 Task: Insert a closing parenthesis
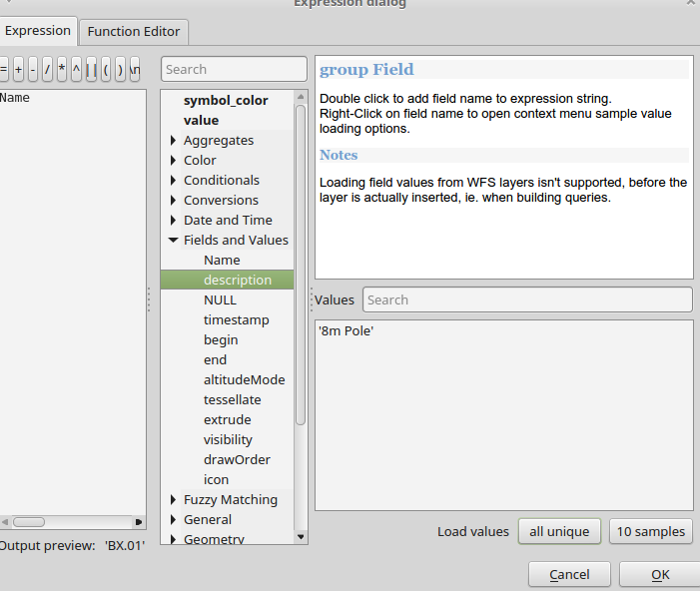(120, 69)
